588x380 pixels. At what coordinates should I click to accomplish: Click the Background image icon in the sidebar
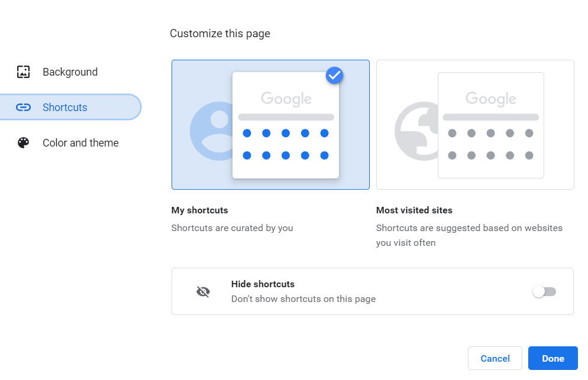pos(22,72)
